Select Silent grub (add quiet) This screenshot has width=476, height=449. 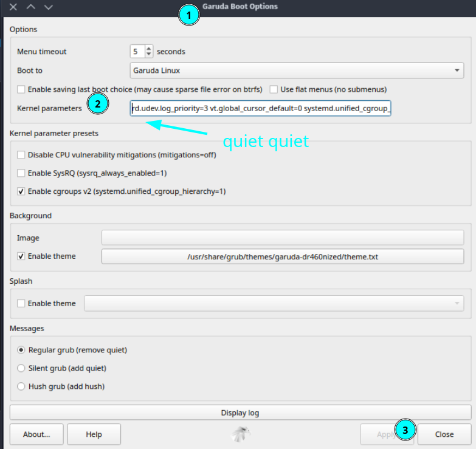pyautogui.click(x=21, y=368)
